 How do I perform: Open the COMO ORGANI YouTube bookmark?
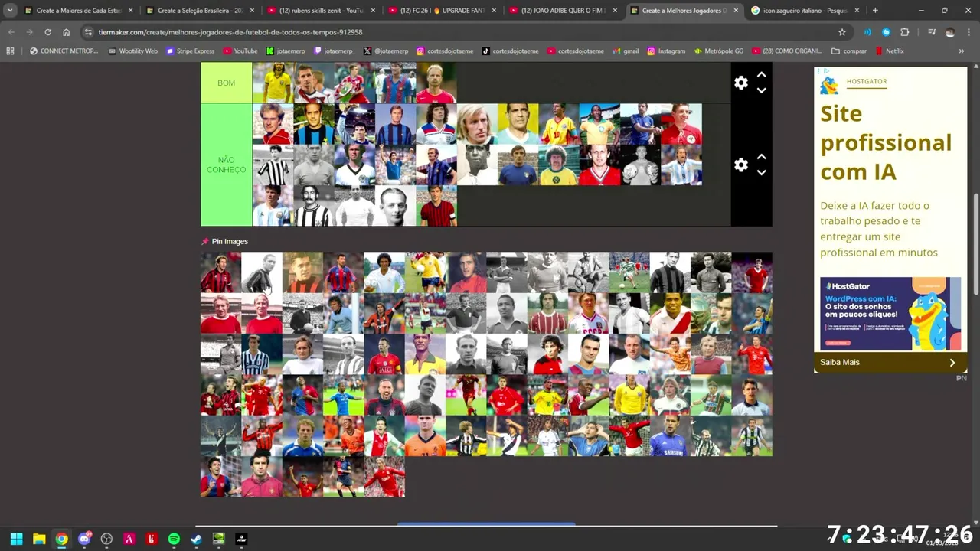[x=787, y=51]
